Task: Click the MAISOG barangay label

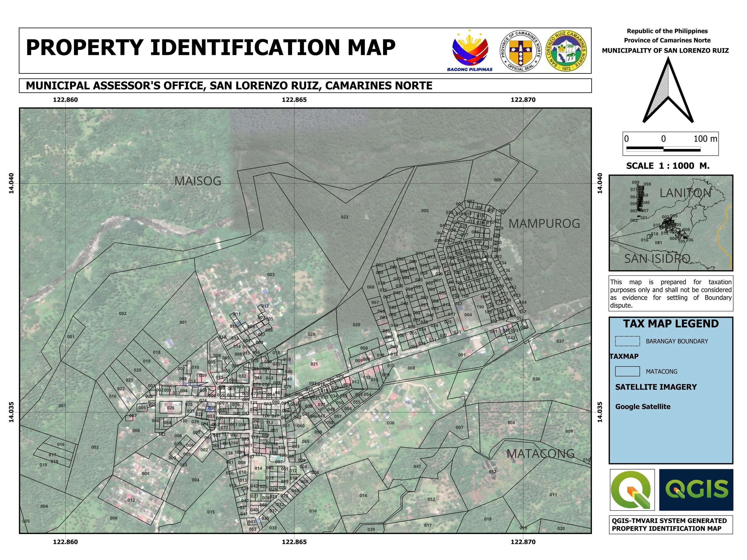Action: click(x=198, y=181)
